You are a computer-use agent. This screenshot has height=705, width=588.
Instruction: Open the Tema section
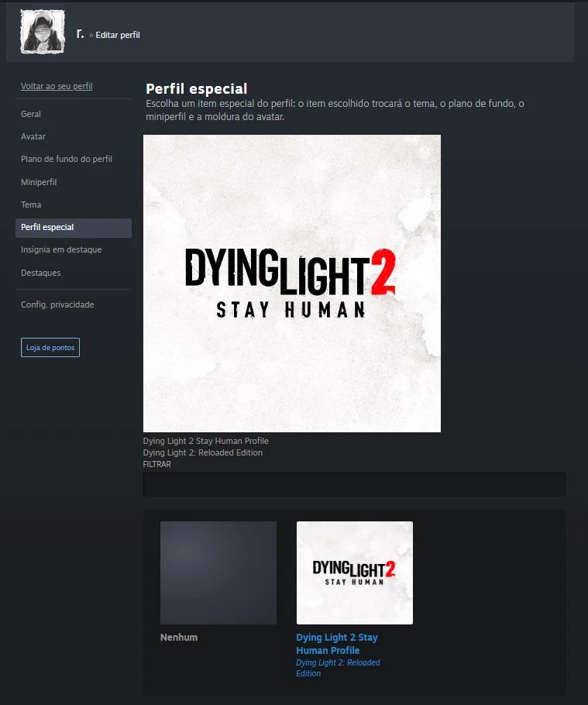coord(31,205)
